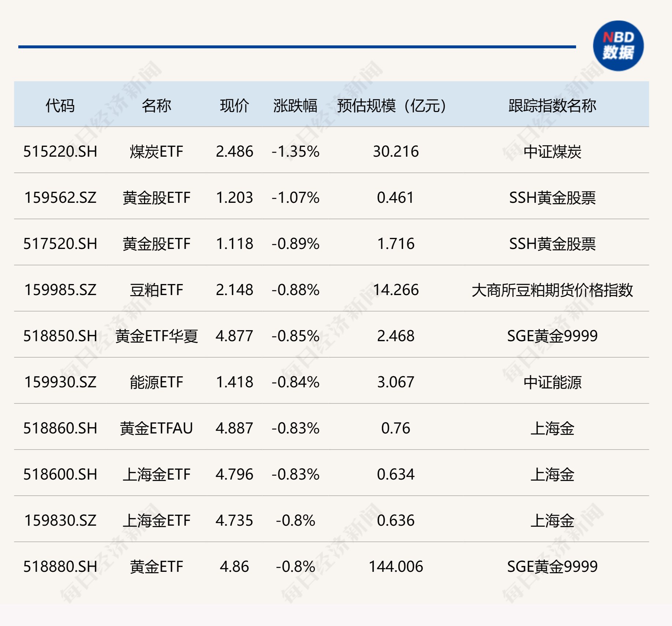Click price 1.118
This screenshot has width=672, height=626.
click(234, 244)
